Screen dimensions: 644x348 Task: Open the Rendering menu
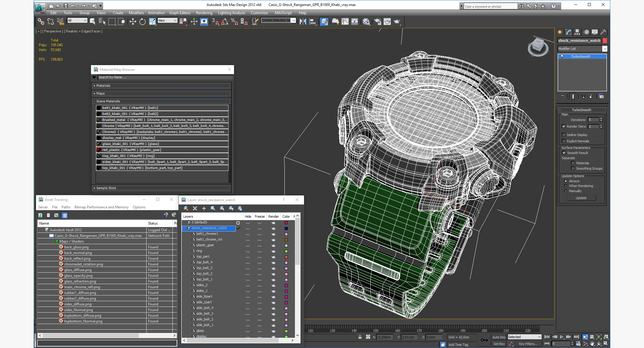tap(204, 13)
